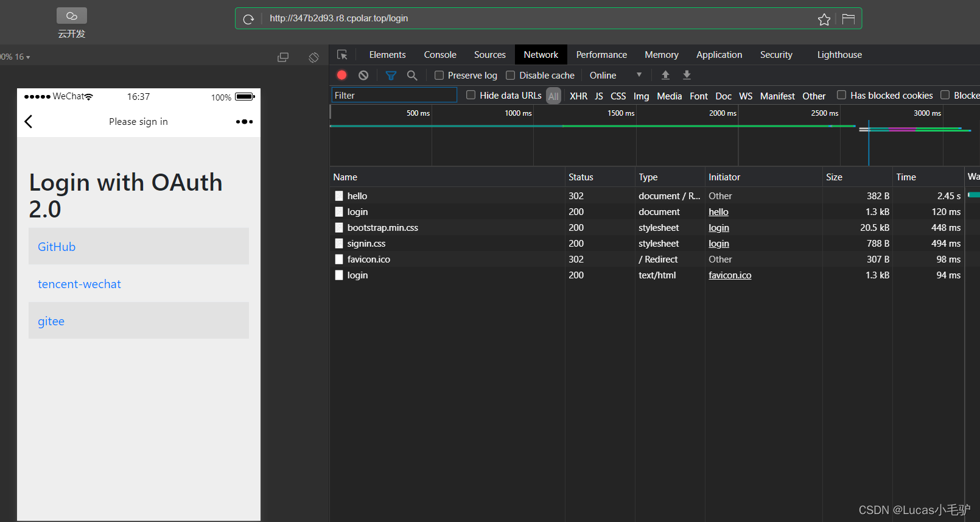Open the Lighthouse tab
Image resolution: width=980 pixels, height=522 pixels.
click(839, 55)
